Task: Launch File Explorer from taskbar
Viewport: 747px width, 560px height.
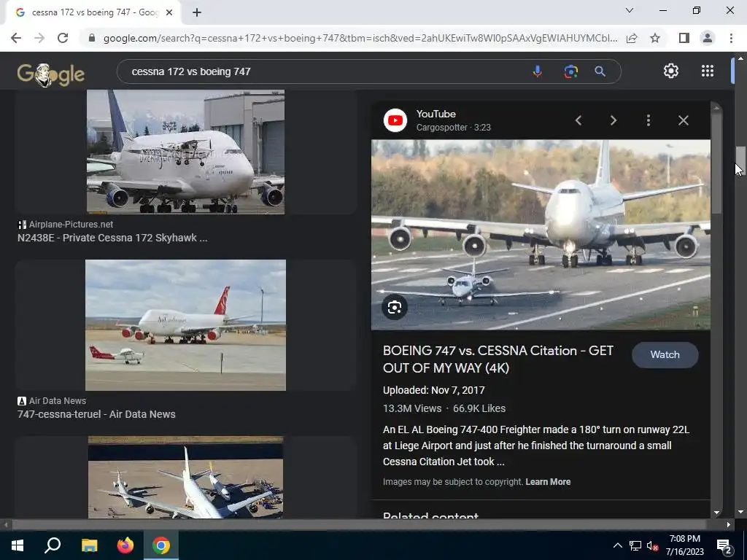Action: 89,545
